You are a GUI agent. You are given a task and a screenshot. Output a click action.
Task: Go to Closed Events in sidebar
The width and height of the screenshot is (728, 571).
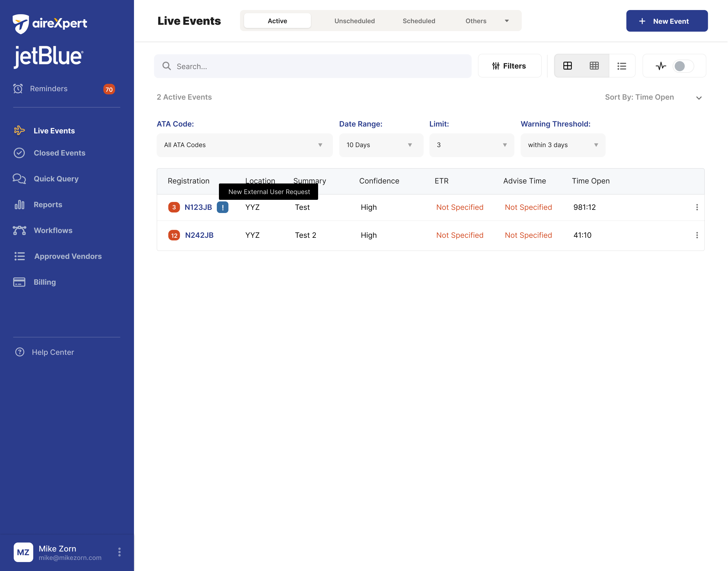pos(60,153)
